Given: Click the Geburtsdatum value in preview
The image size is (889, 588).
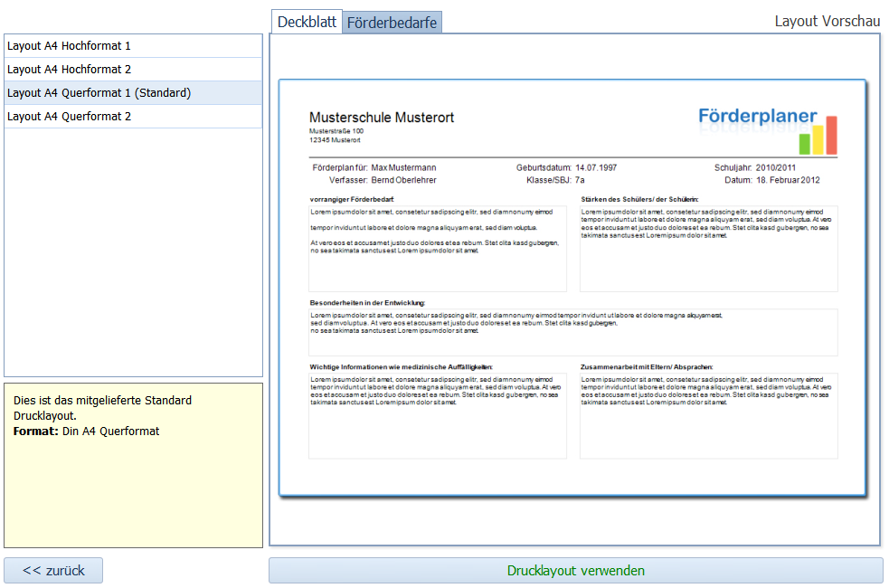Looking at the screenshot, I should point(596,168).
